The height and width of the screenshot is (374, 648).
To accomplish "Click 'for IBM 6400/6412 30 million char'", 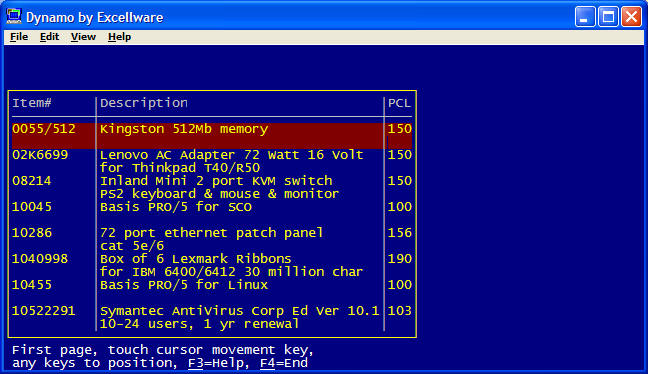I will (x=231, y=272).
